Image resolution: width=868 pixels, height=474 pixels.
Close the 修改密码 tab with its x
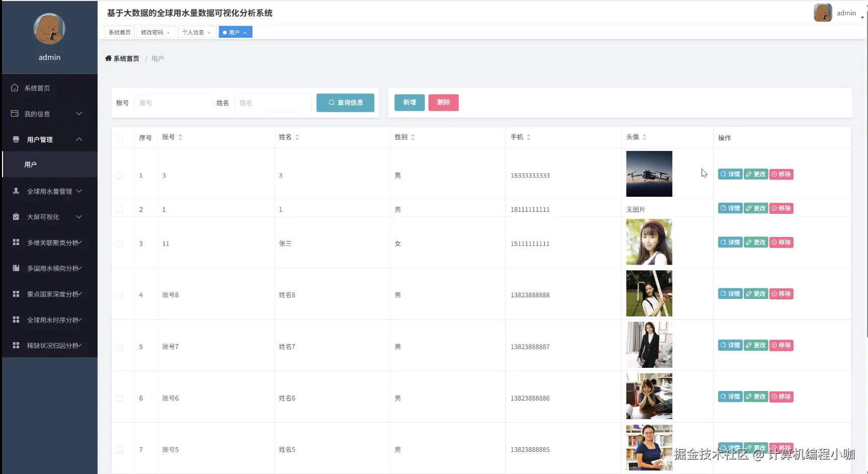coord(168,33)
